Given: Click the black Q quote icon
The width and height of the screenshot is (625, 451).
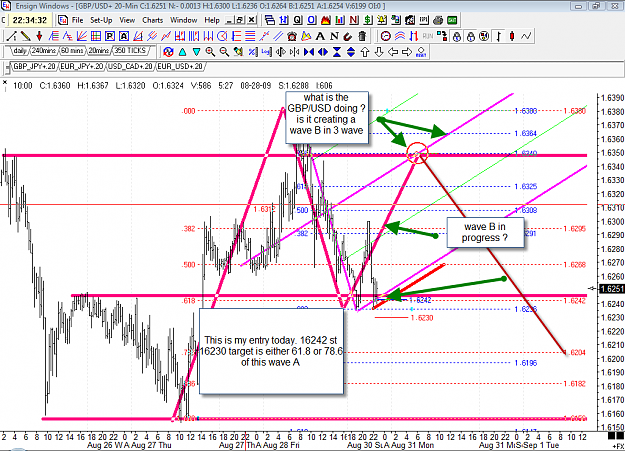Looking at the screenshot, I should (297, 20).
